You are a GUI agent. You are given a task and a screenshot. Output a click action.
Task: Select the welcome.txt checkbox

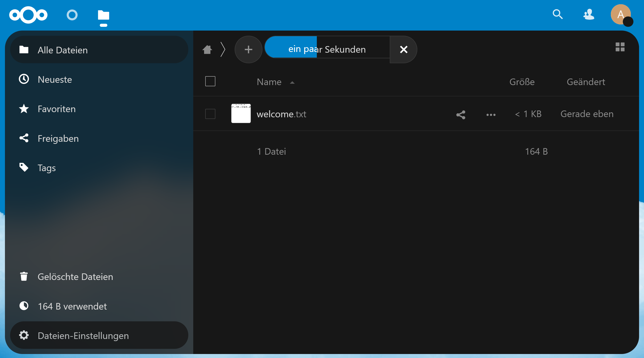(210, 114)
